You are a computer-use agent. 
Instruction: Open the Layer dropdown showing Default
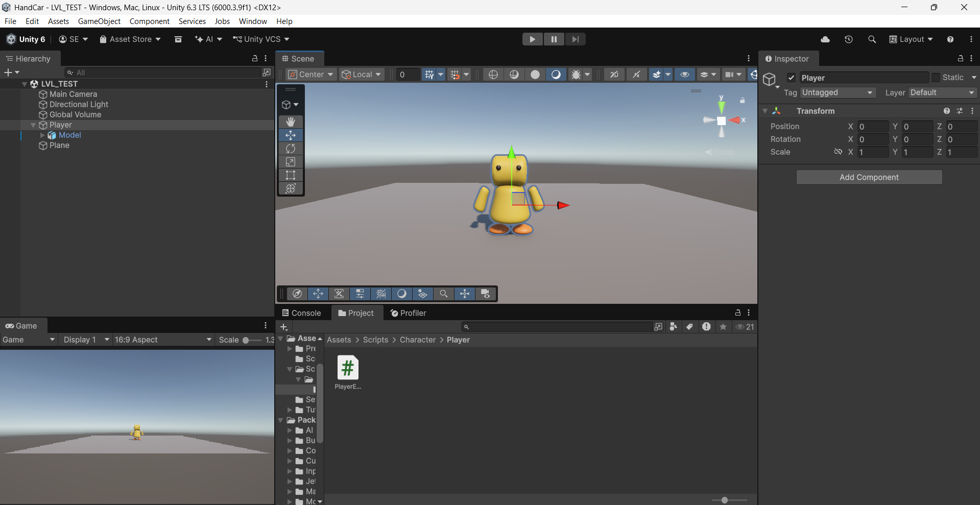(942, 92)
